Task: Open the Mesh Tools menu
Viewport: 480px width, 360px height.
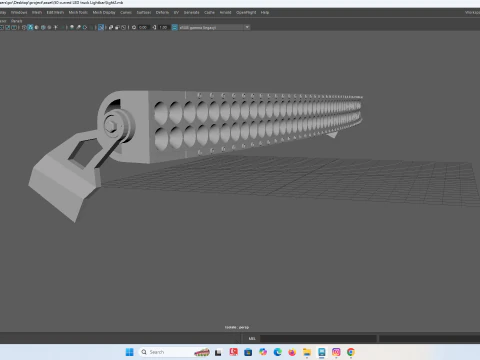Action: [x=78, y=12]
